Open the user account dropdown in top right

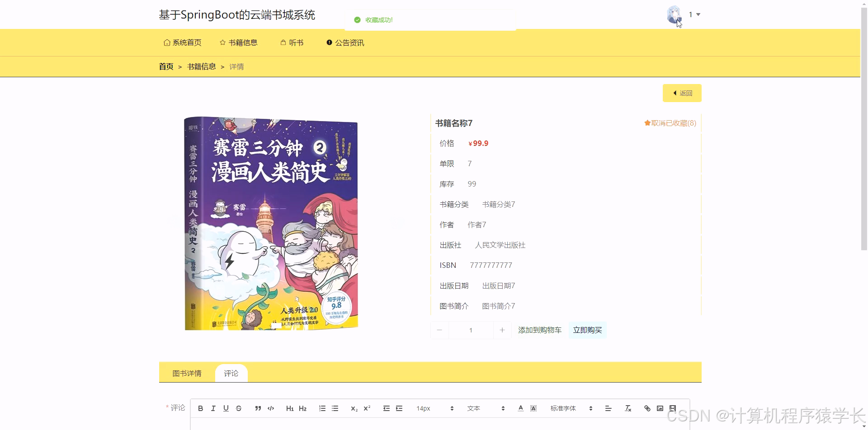[x=693, y=14]
